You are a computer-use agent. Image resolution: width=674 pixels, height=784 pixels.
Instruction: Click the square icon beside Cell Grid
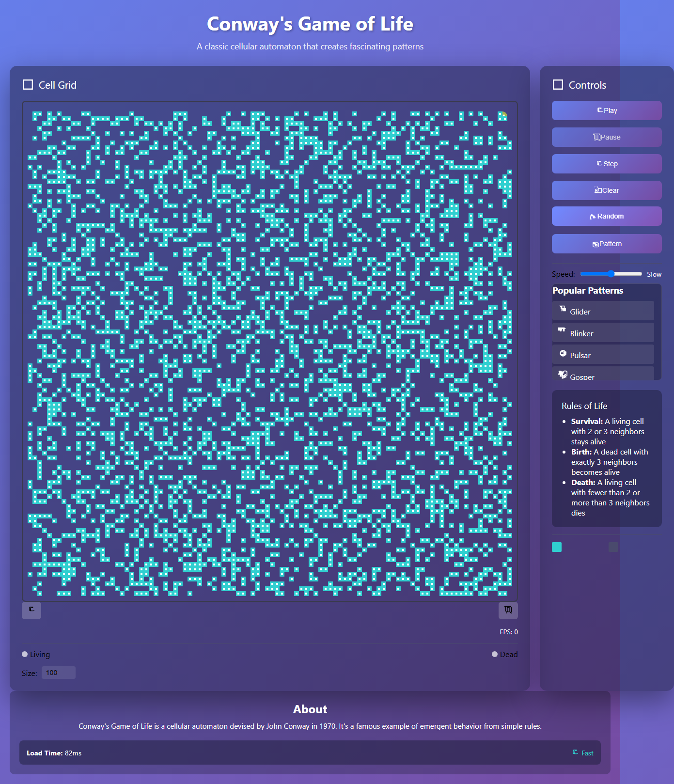[28, 85]
